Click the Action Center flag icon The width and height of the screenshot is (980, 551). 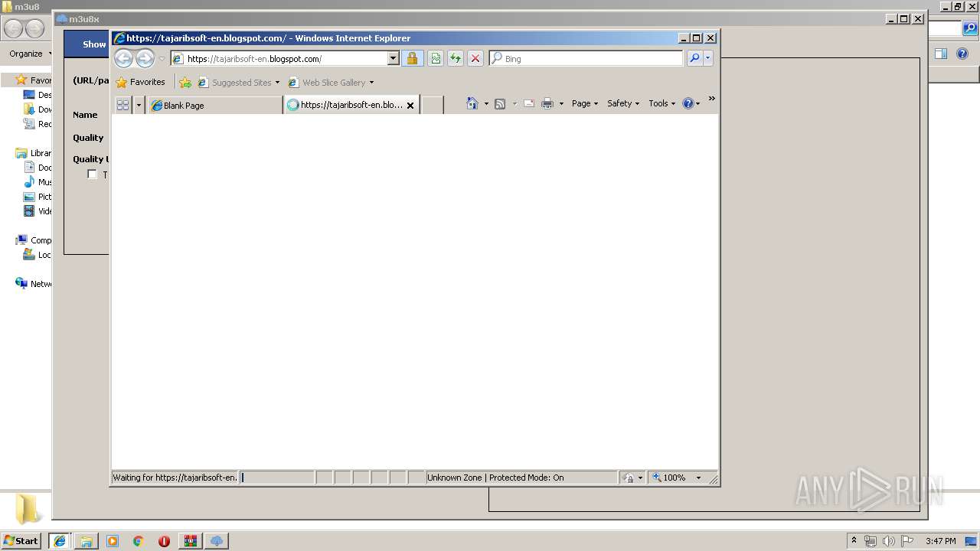(907, 541)
